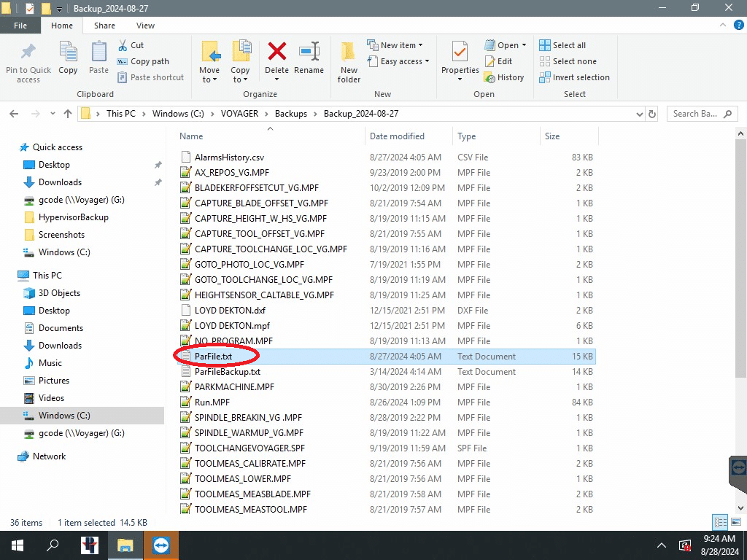Click the Up one level arrow
Screen dimensions: 747x560
pyautogui.click(x=68, y=114)
